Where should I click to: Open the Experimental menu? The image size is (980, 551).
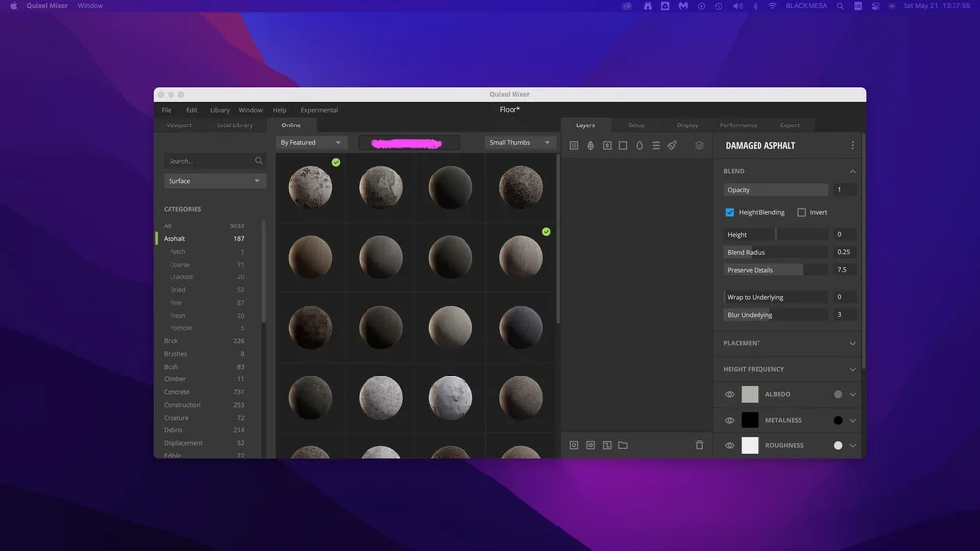tap(318, 110)
